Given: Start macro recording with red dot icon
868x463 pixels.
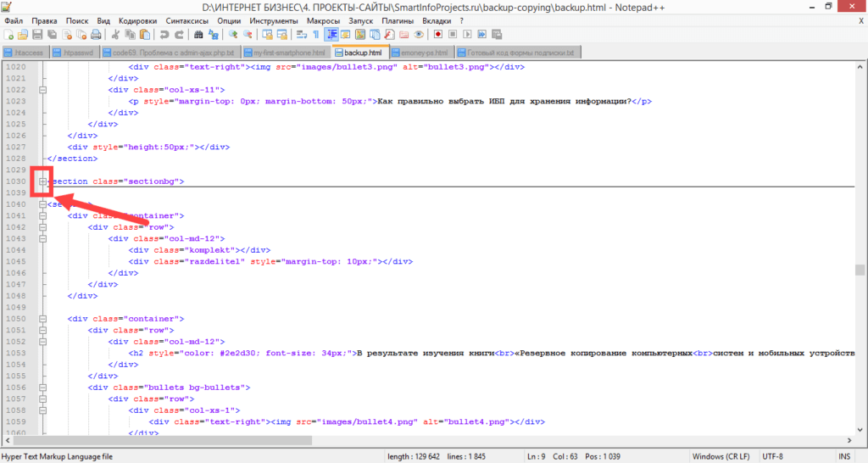Looking at the screenshot, I should tap(438, 35).
